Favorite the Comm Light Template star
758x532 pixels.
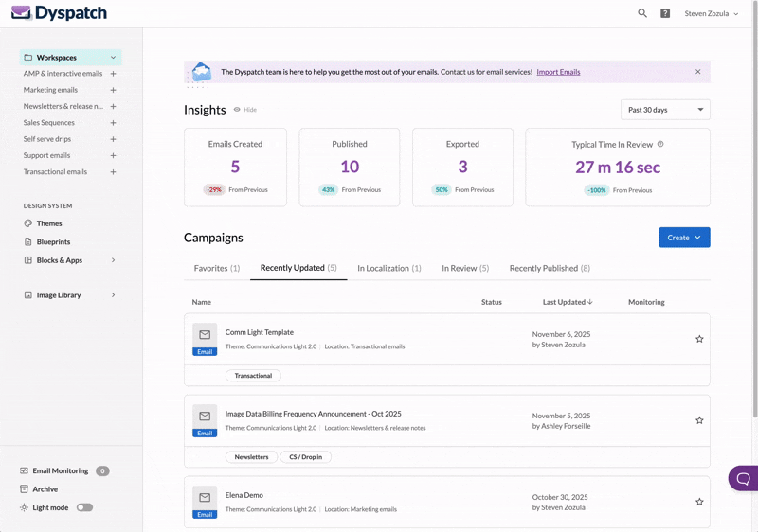[699, 339]
